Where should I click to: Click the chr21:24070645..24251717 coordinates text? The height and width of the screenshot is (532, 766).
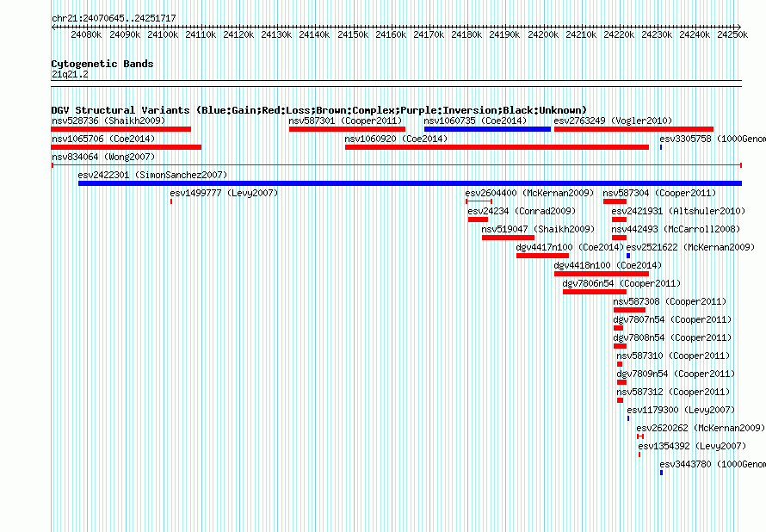click(x=114, y=18)
